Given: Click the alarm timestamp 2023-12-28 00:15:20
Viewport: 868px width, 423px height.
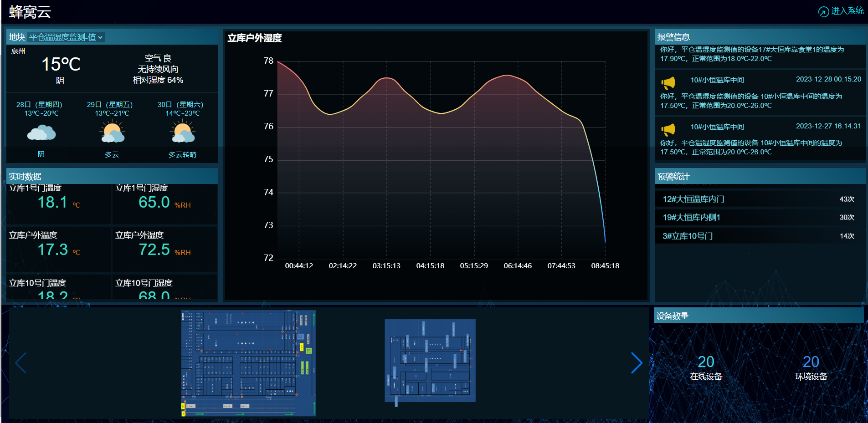Looking at the screenshot, I should click(x=828, y=79).
